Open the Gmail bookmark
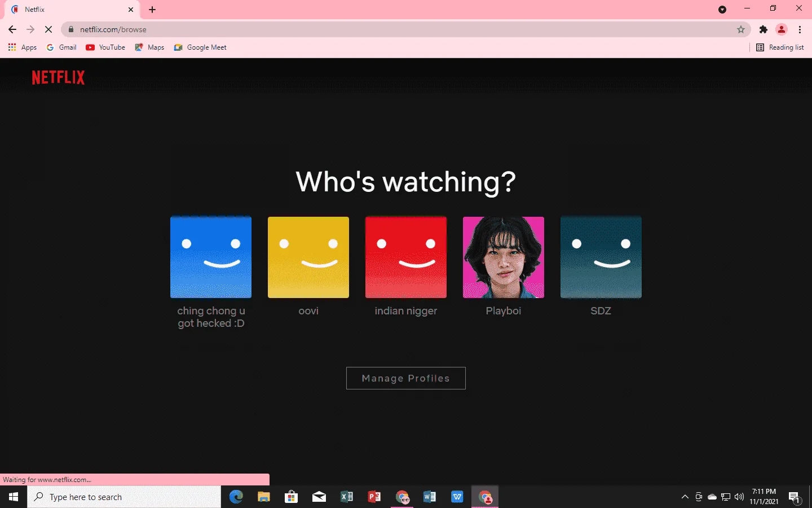Viewport: 812px width, 508px height. pyautogui.click(x=61, y=47)
